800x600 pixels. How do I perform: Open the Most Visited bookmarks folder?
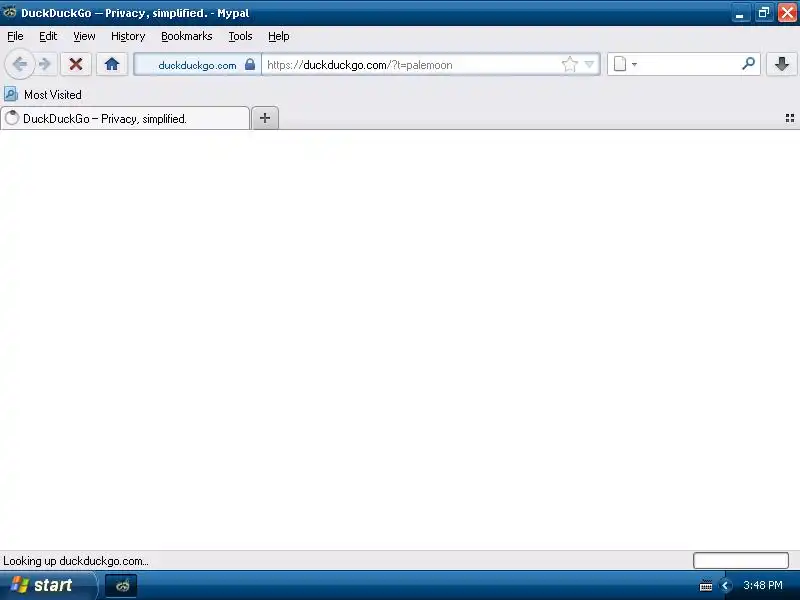pos(43,94)
